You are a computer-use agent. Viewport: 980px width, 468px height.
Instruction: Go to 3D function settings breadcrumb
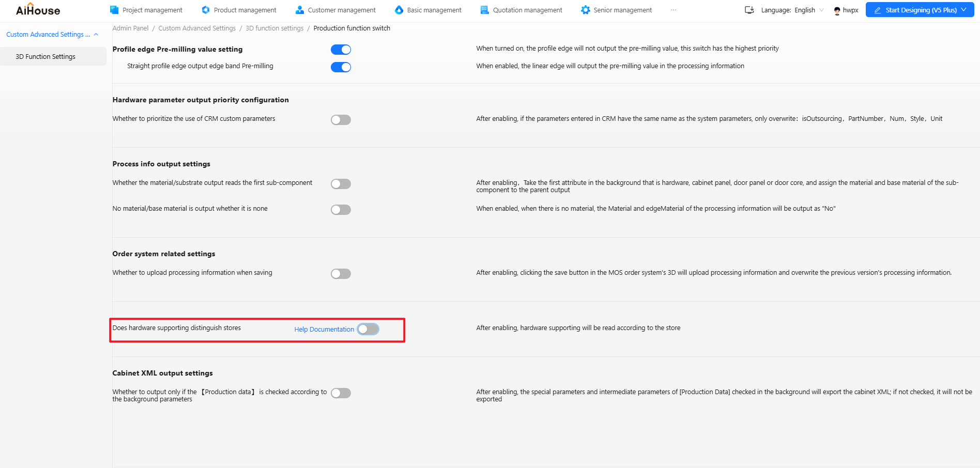(274, 28)
